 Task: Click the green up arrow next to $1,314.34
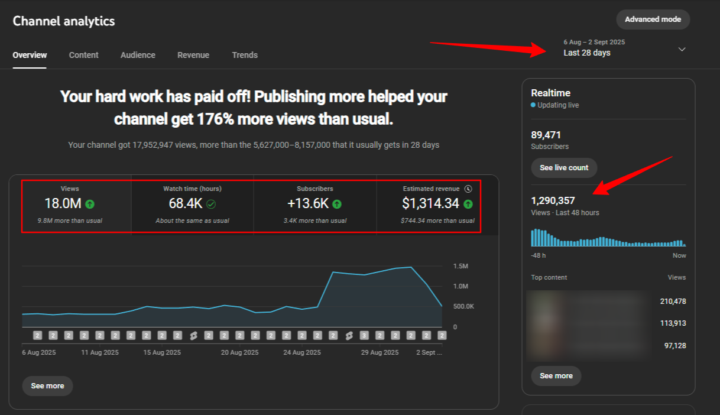pyautogui.click(x=468, y=204)
